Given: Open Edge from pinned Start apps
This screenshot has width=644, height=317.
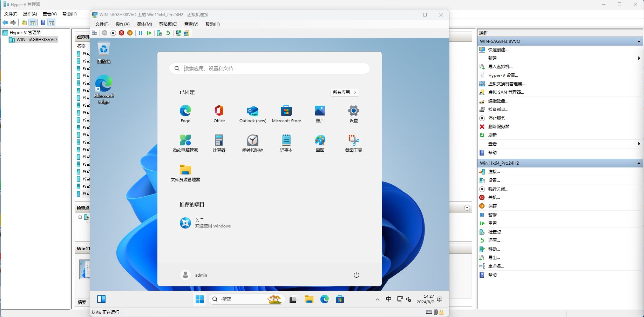Looking at the screenshot, I should coord(185,114).
